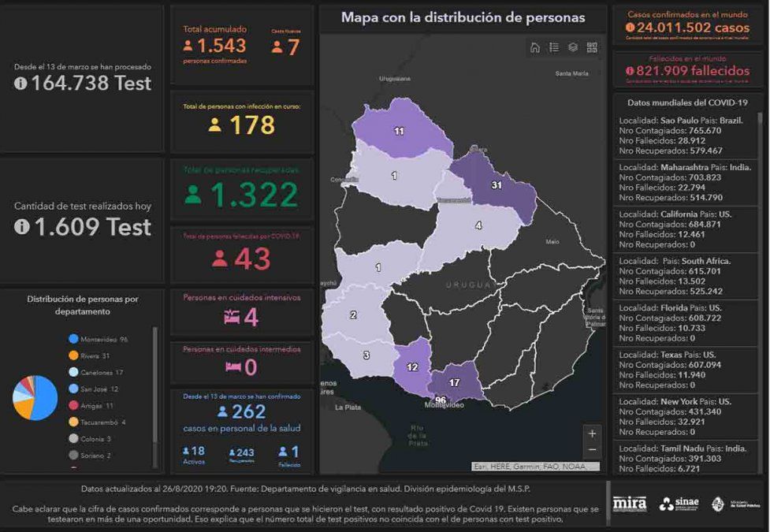Open the map legend list icon

[x=554, y=47]
